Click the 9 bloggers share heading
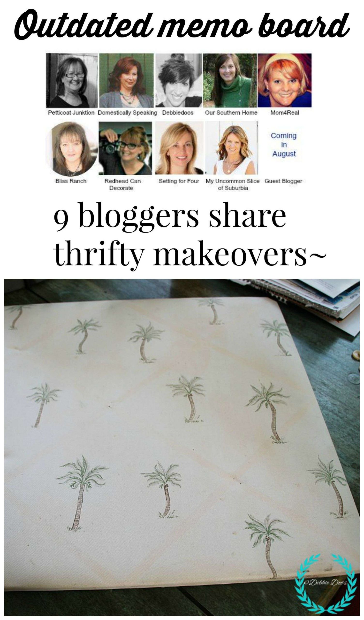Screen dimensions: 364x620 point(170,217)
